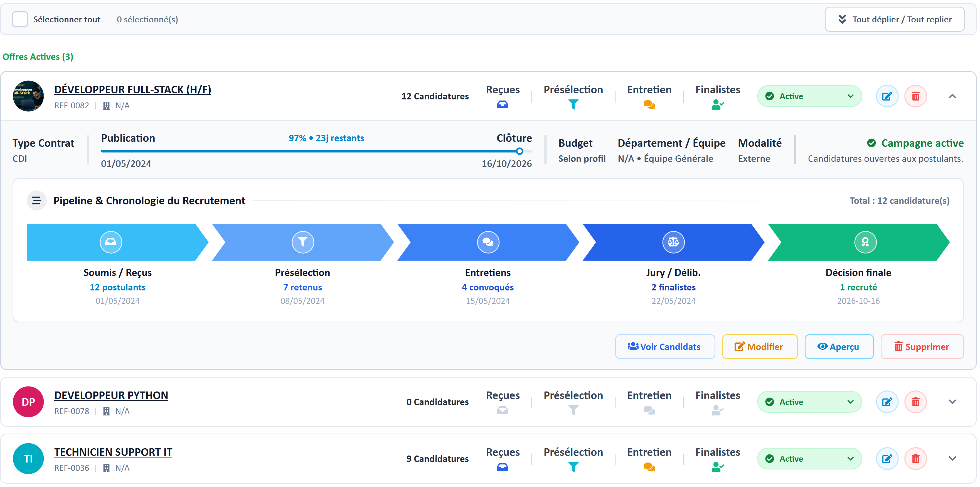The image size is (980, 487).
Task: Click the pipeline list icon beside Pipeline & Chronologie
Action: 36,201
